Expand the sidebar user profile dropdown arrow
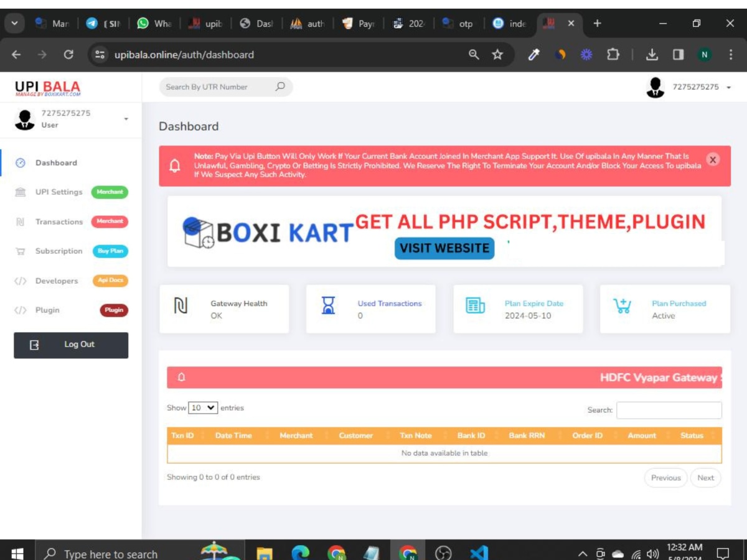Viewport: 747px width, 560px height. pos(126,119)
